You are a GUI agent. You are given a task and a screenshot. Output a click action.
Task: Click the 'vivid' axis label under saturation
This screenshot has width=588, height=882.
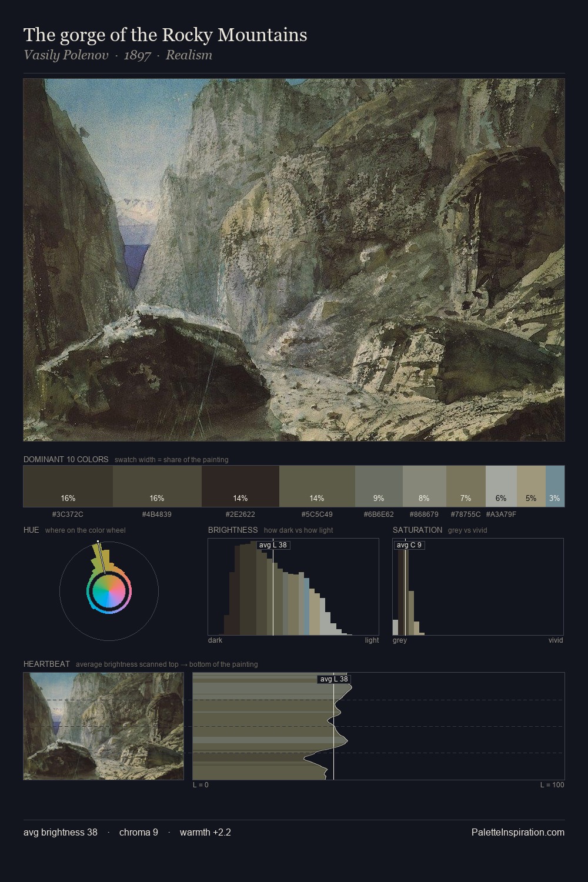pos(556,640)
